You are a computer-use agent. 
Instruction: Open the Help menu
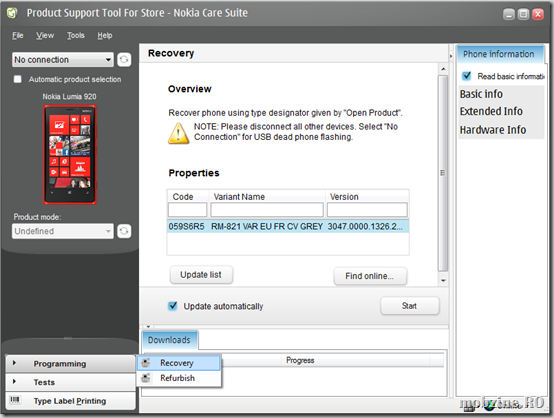tap(105, 35)
